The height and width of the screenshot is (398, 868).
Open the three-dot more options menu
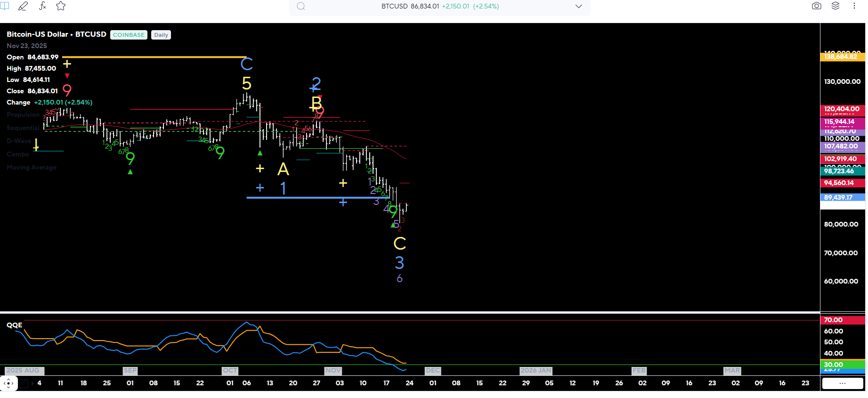tap(854, 6)
